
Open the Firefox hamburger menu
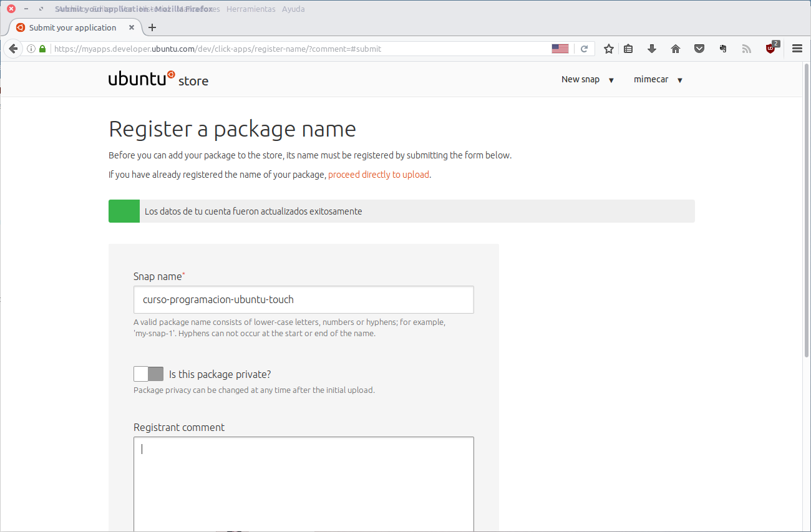coord(797,49)
